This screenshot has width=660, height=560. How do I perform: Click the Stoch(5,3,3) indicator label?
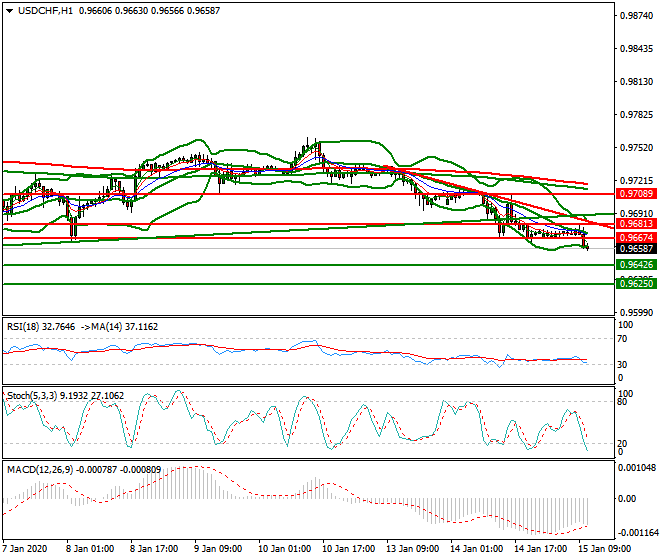click(x=30, y=396)
